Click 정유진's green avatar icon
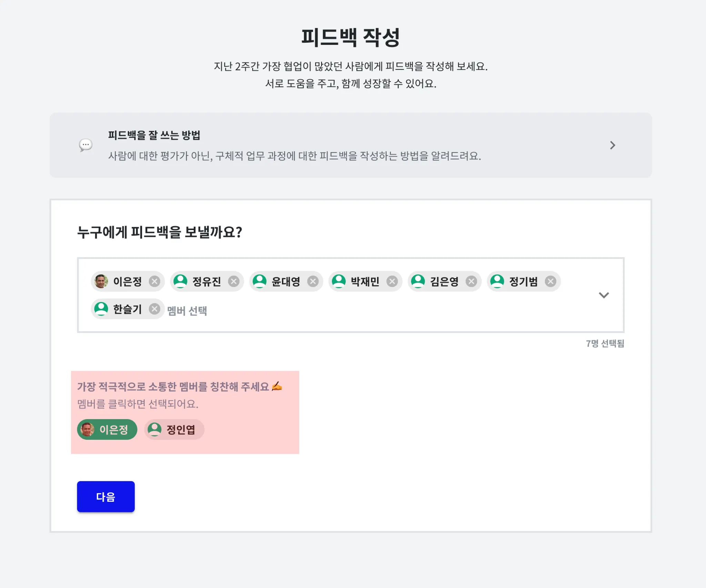 tap(180, 281)
